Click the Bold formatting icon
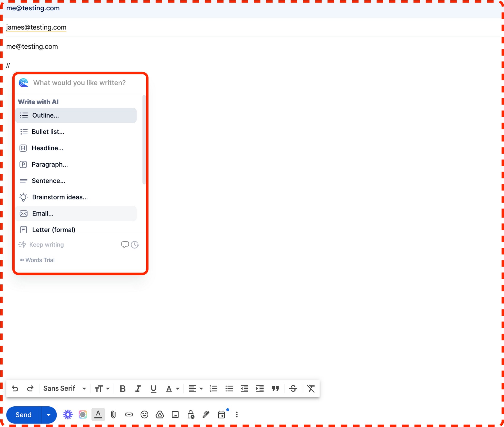 (x=123, y=389)
